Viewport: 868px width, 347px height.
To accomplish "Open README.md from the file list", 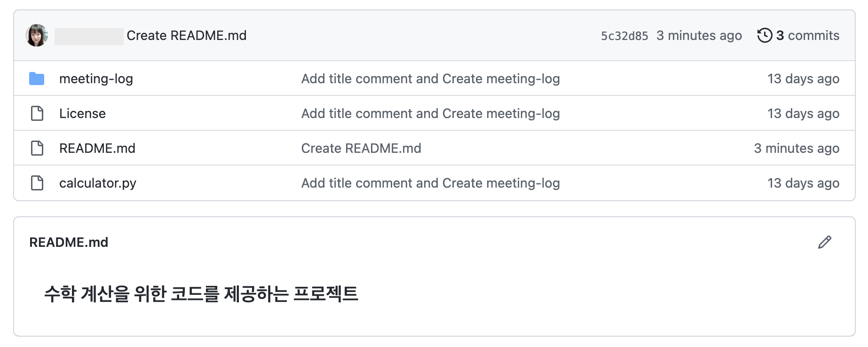I will [97, 148].
